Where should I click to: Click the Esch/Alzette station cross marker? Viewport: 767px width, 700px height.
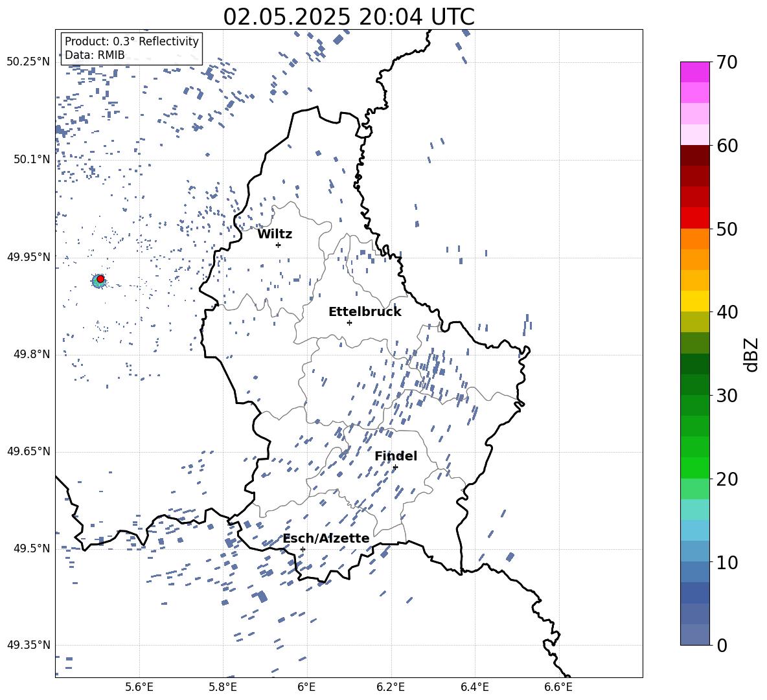(303, 549)
